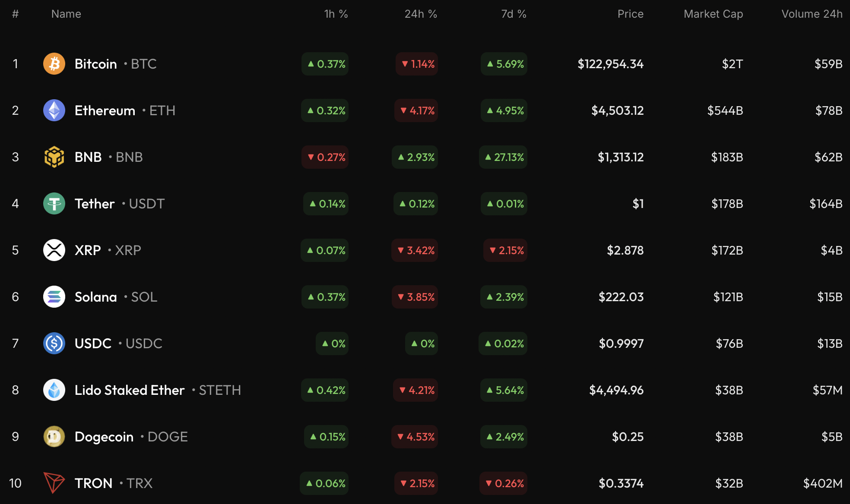Screen dimensions: 850x504
Task: Click the XRP logo icon
Action: point(54,250)
